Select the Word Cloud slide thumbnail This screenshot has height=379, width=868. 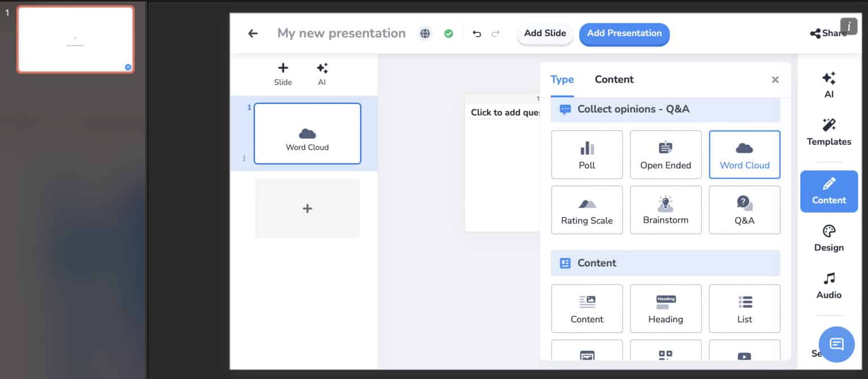click(x=307, y=133)
